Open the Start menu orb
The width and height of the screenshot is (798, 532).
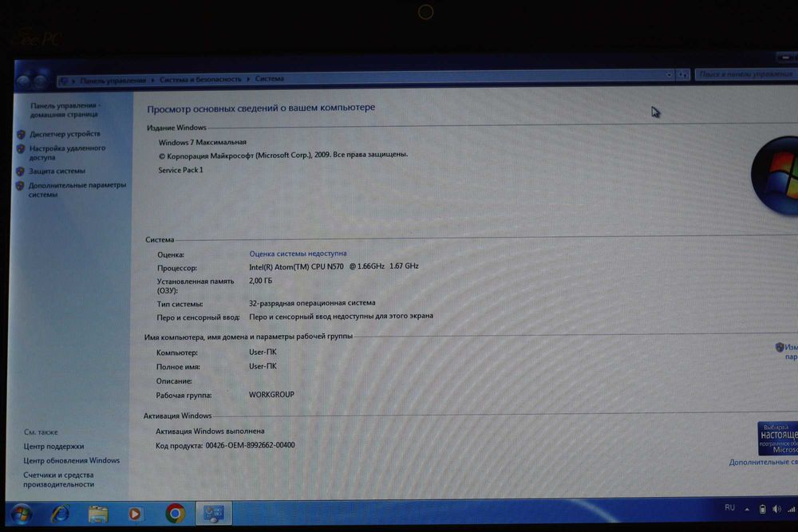[x=22, y=514]
